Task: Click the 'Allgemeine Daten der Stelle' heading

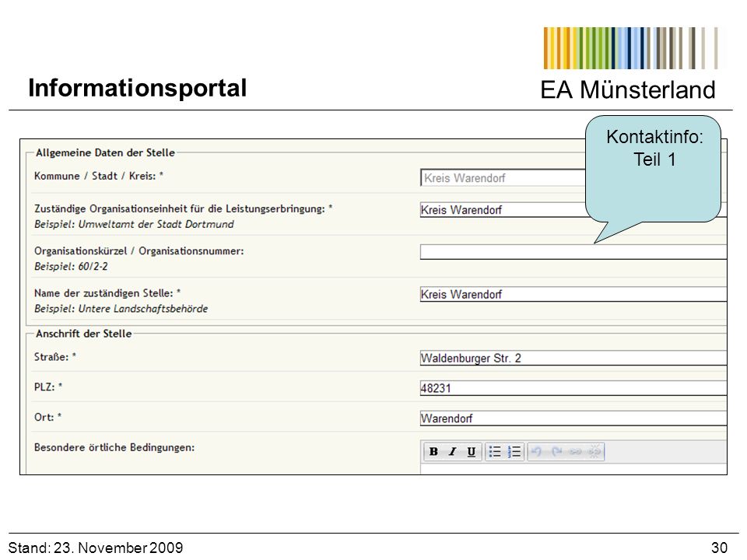Action: pos(105,153)
